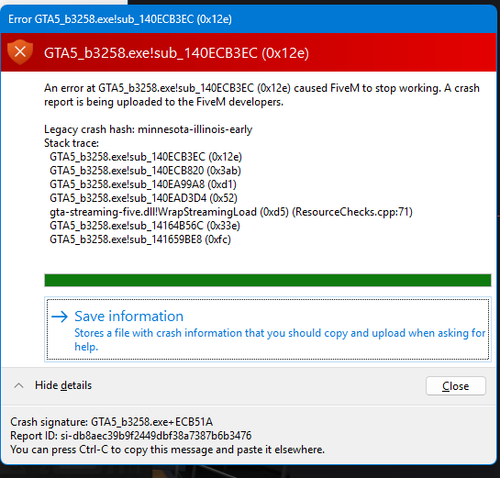Close the FiveM crash dialog
This screenshot has width=500, height=478.
pos(456,386)
